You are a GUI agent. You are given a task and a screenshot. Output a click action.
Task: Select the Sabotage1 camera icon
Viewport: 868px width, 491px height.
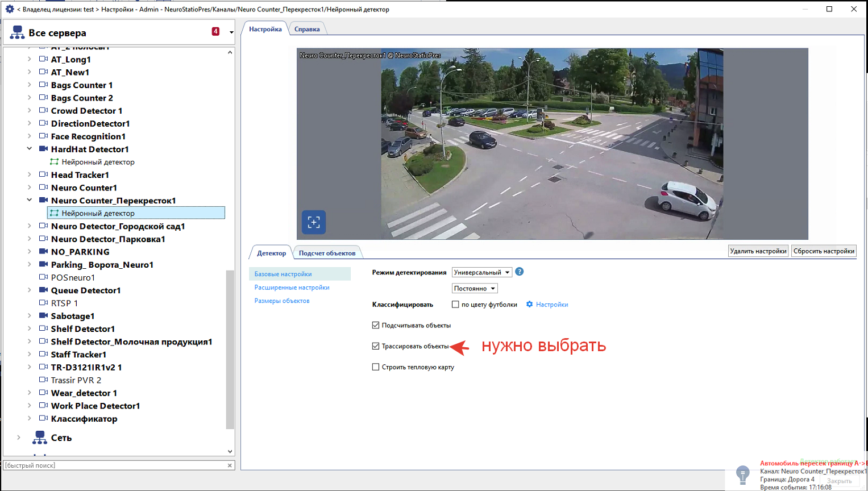click(43, 315)
